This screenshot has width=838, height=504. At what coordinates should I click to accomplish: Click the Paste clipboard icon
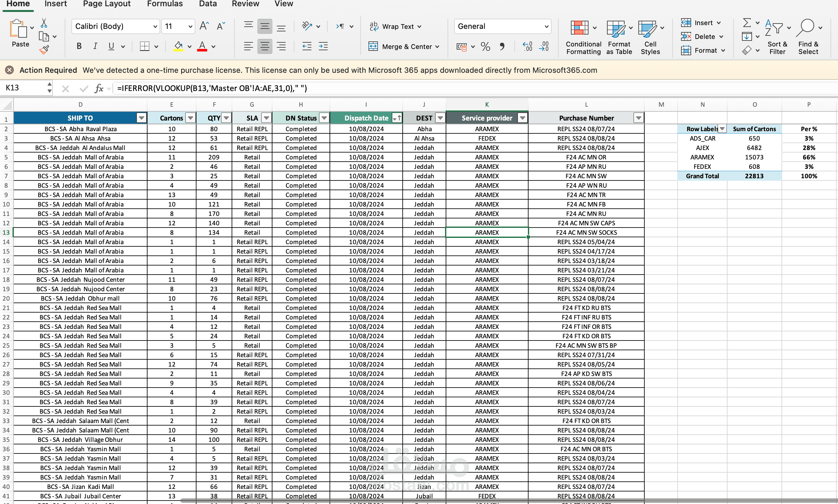(x=18, y=29)
